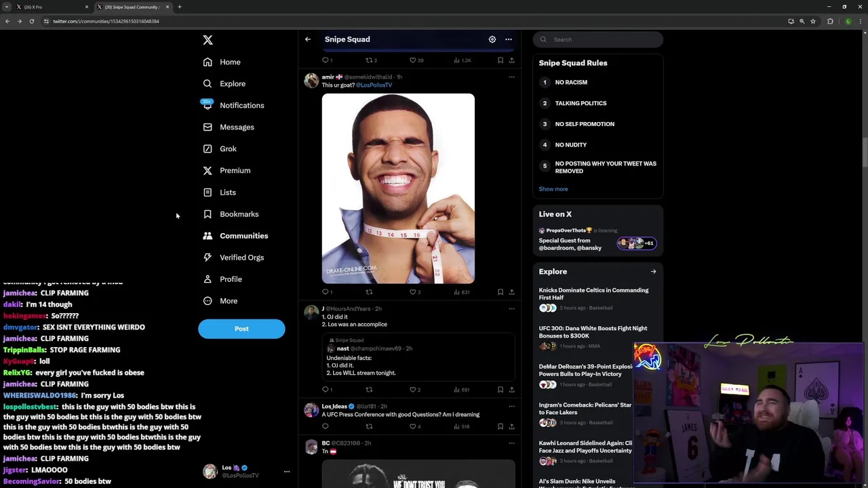Reply to the HoursAndYears post
The image size is (868, 488).
326,390
